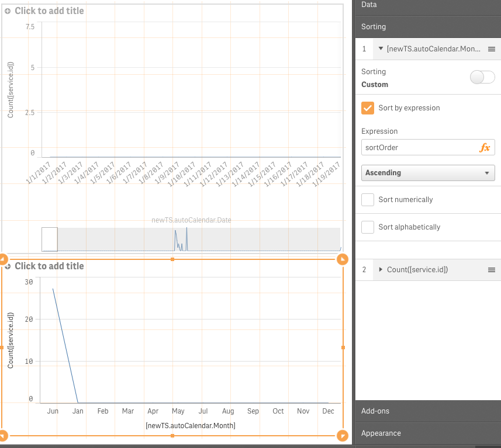The image size is (501, 448).
Task: Collapse the newTS.autoCalendar.Month sorting item
Action: coord(381,49)
